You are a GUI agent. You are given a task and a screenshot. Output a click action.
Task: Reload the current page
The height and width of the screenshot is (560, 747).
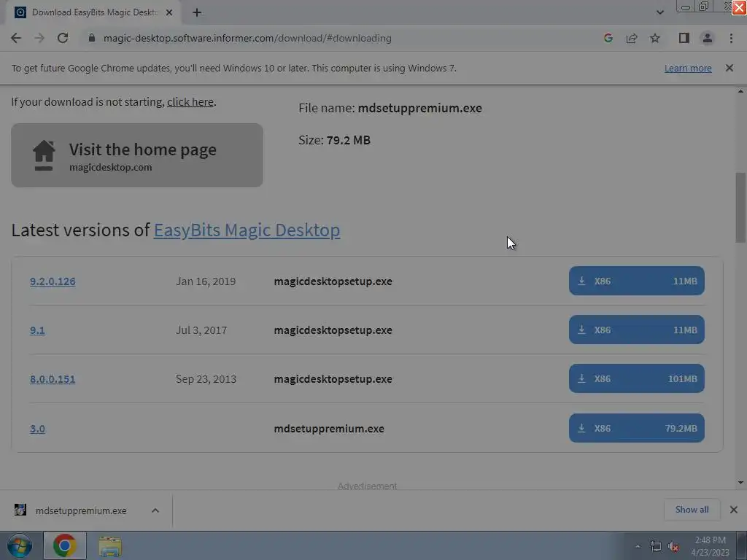63,38
